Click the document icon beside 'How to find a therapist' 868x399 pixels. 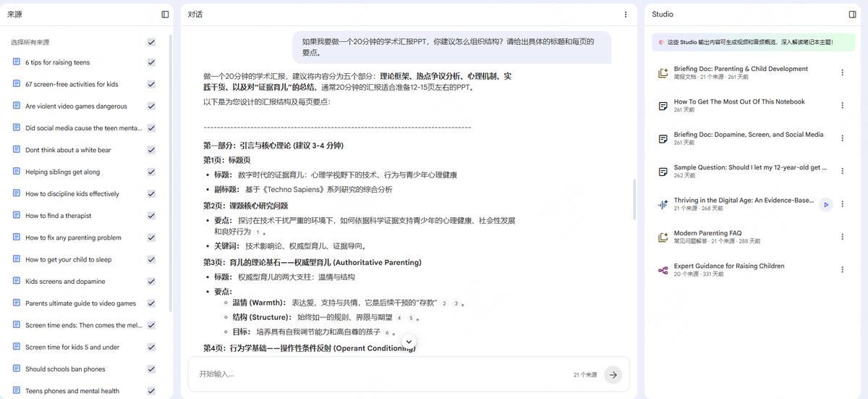tap(17, 215)
